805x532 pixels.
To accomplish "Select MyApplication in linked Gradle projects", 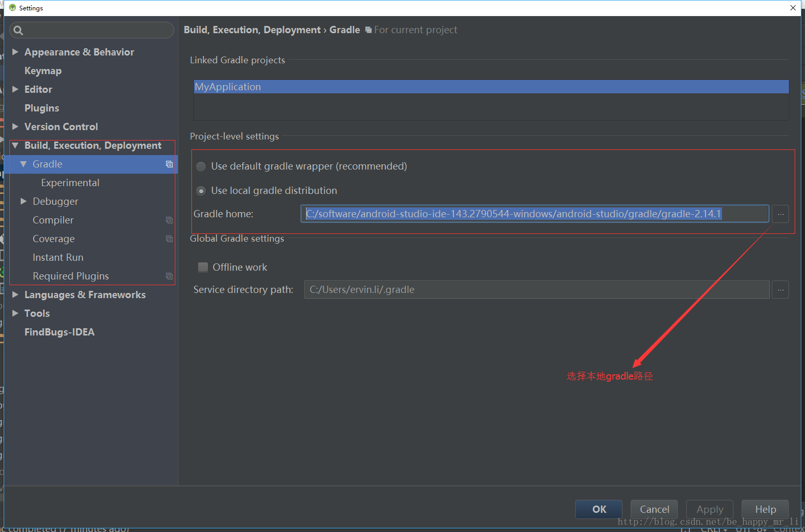I will [491, 87].
